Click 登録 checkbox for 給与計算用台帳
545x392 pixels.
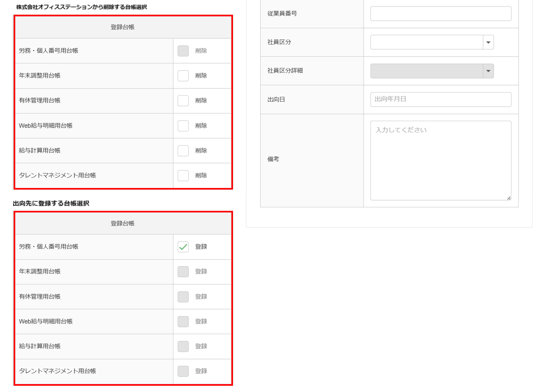pos(183,346)
